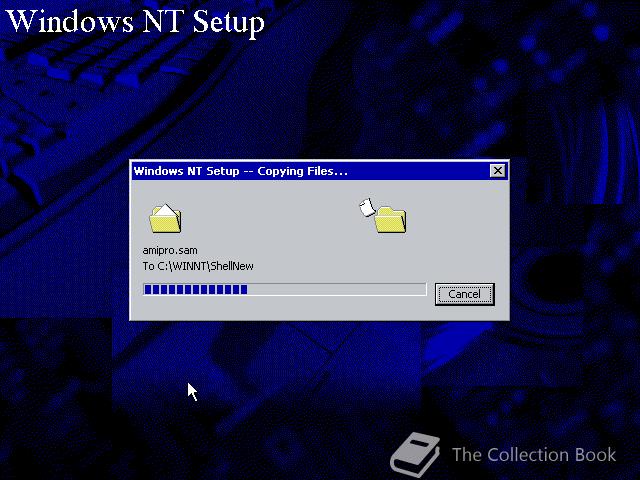Click the copy progress bar

(x=284, y=289)
